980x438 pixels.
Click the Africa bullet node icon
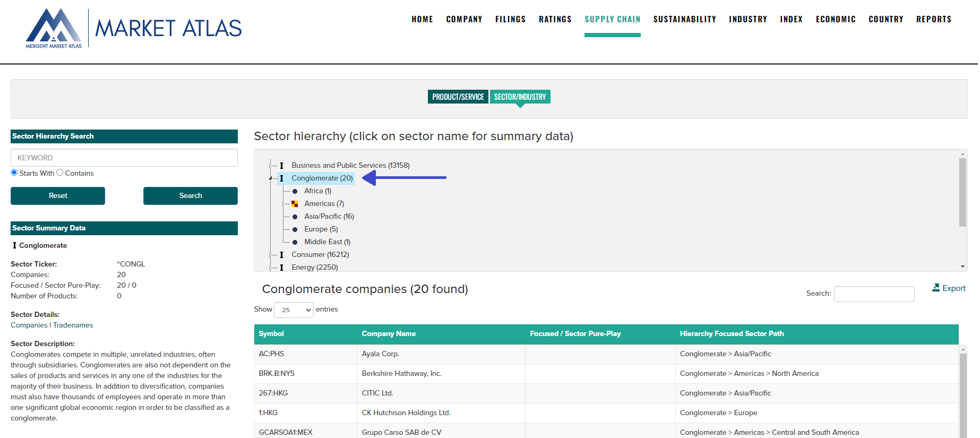coord(295,191)
